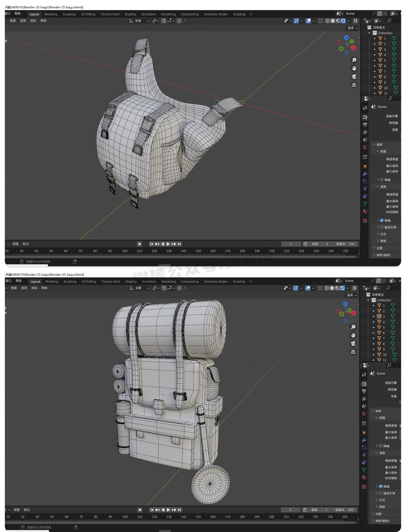Click Scene name field in sling-bag window
The width and height of the screenshot is (406, 532).
pyautogui.click(x=357, y=14)
